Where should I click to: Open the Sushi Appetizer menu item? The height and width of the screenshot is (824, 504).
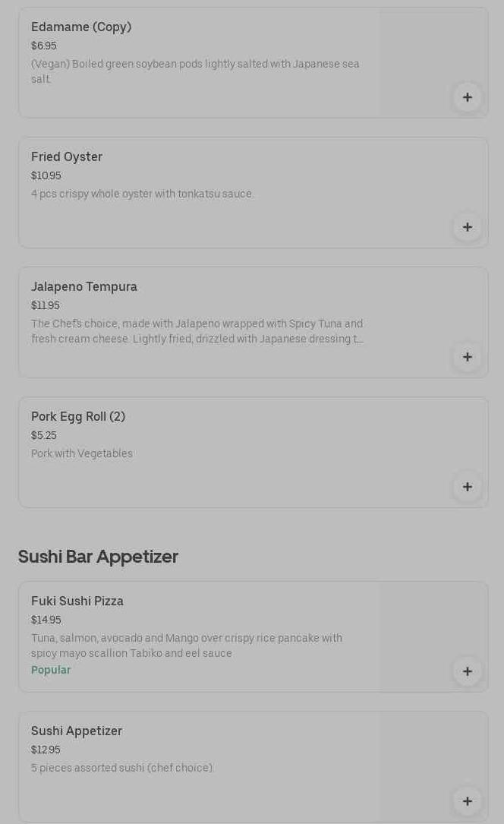click(77, 731)
